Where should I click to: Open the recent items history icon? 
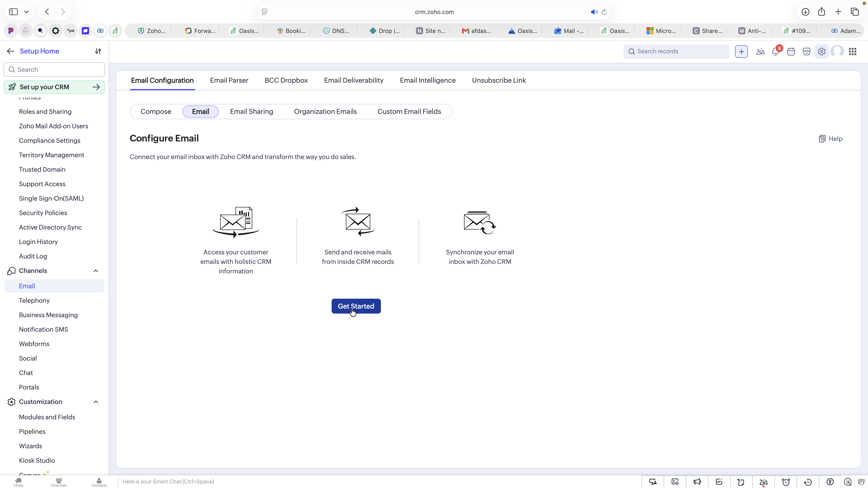click(x=808, y=482)
